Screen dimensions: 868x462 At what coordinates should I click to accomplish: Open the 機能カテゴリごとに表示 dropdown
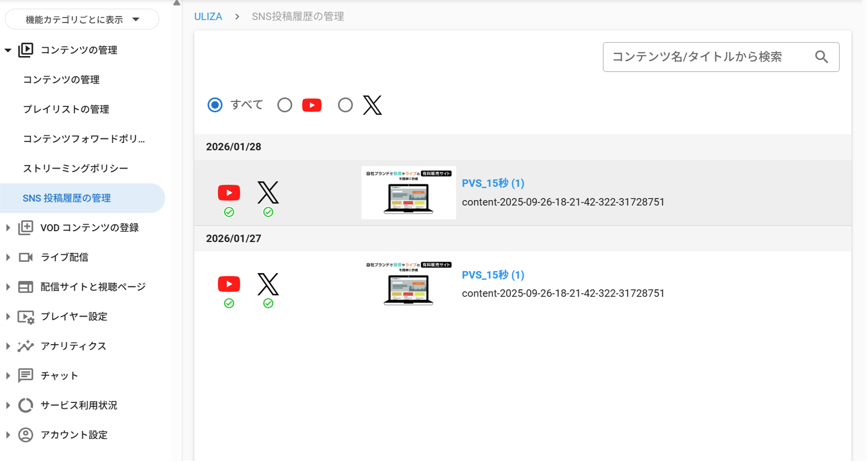coord(82,19)
